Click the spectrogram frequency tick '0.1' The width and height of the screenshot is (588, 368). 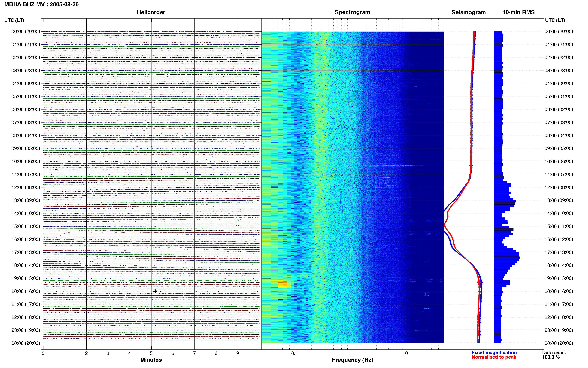pyautogui.click(x=295, y=353)
